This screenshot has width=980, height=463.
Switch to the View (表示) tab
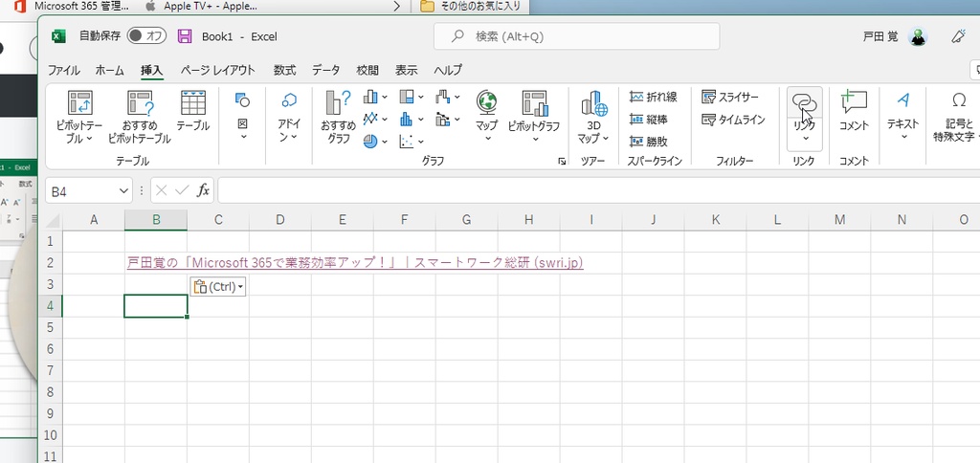pos(406,70)
